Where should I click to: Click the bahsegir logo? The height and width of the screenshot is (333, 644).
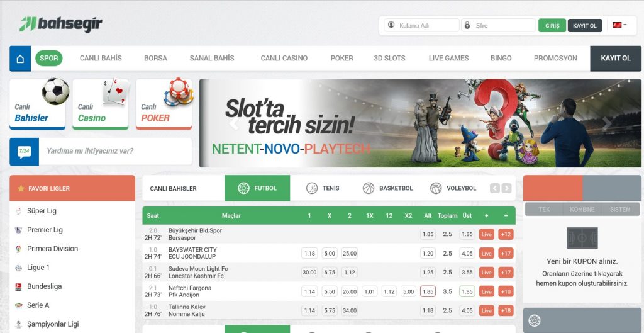[x=61, y=24]
